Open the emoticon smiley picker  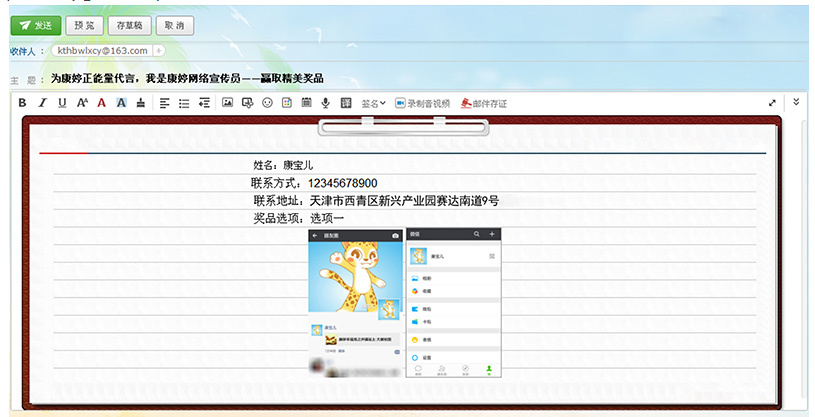click(x=267, y=103)
